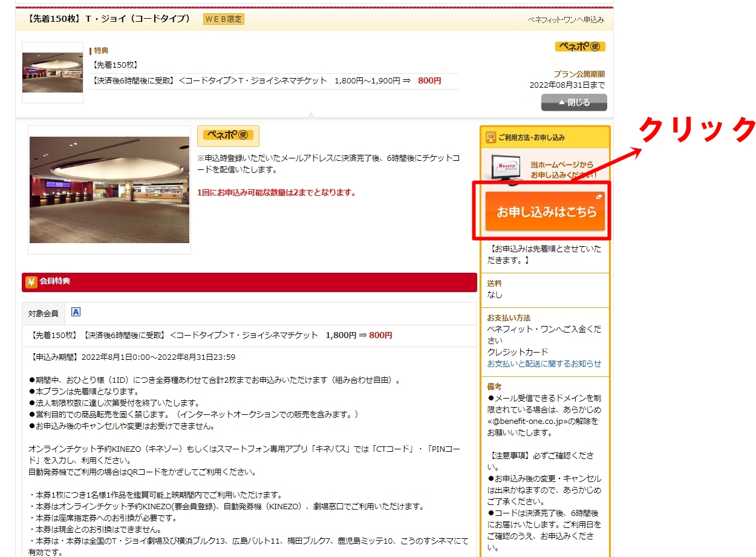Click the 1,800円～1,900円 ⇒ 800円 plan row
This screenshot has width=756, height=557.
coord(273,80)
